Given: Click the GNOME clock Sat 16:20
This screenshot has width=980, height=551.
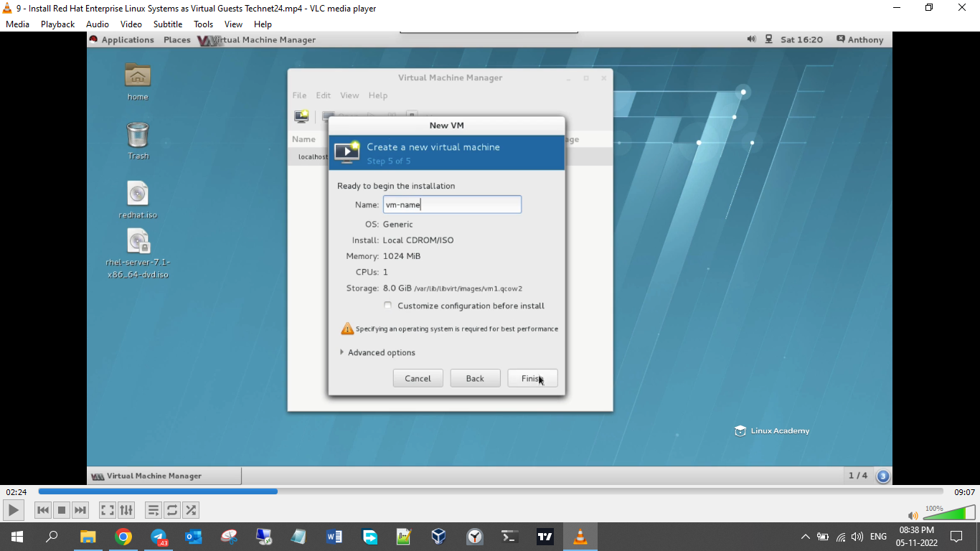Looking at the screenshot, I should pyautogui.click(x=801, y=39).
